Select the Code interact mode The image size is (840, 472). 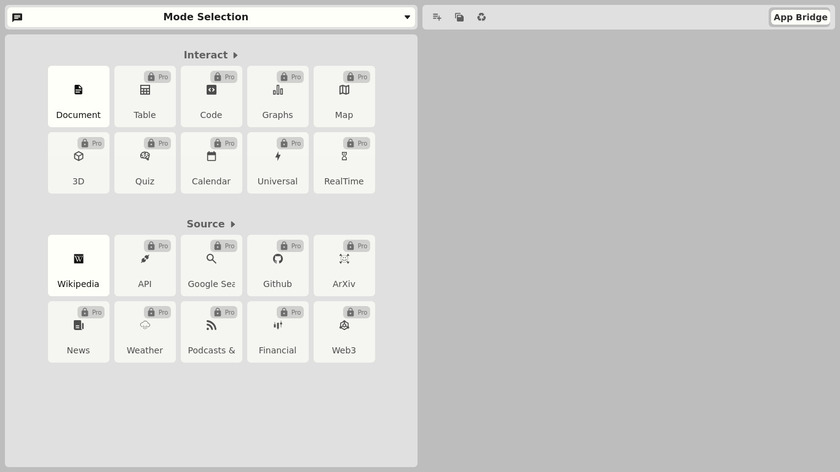click(x=211, y=97)
